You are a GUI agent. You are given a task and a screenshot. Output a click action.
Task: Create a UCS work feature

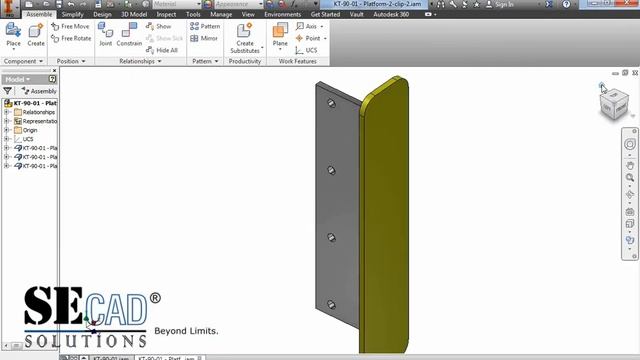(x=306, y=50)
